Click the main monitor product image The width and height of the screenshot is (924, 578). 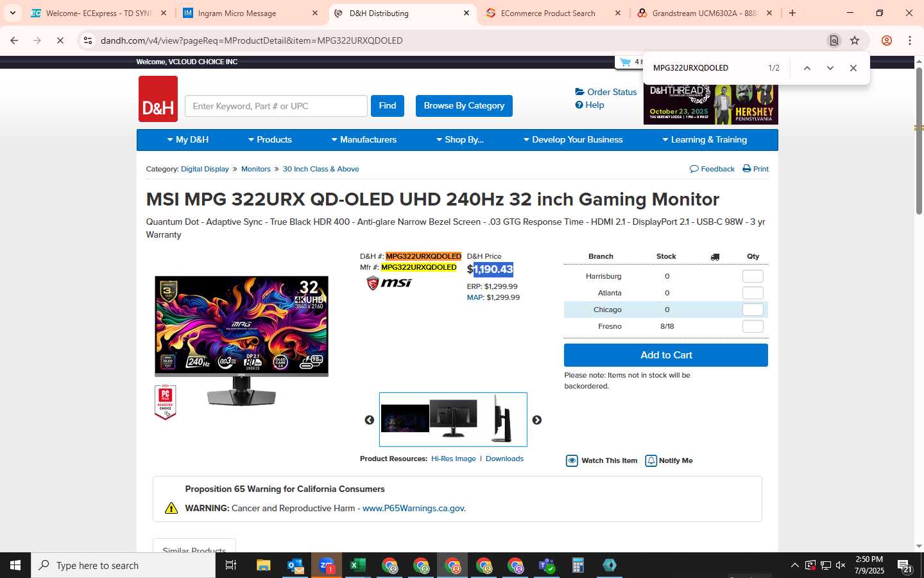pyautogui.click(x=241, y=340)
